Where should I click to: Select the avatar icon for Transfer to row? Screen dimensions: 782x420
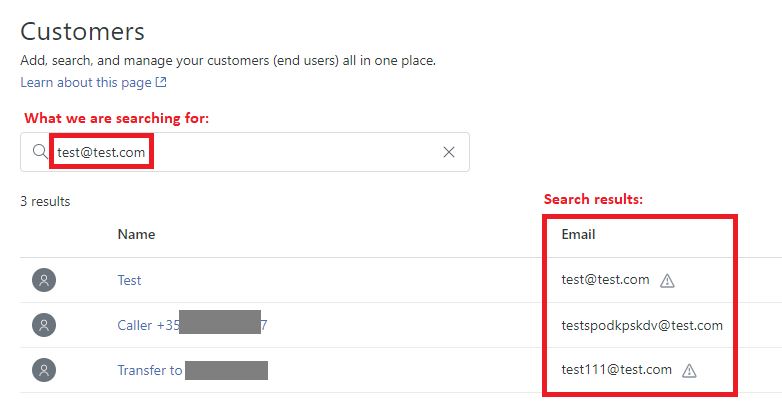pyautogui.click(x=43, y=370)
